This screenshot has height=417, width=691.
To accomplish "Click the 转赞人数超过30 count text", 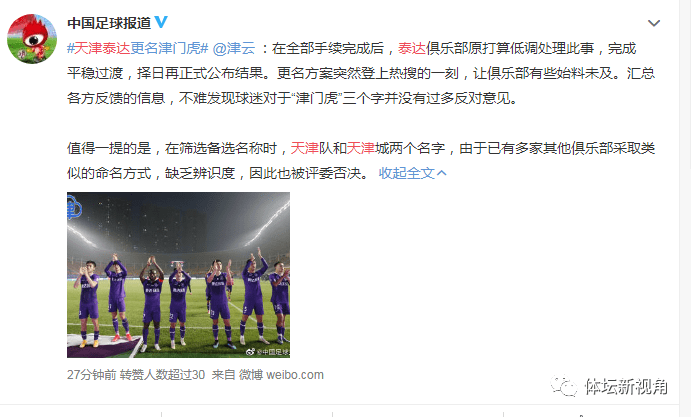I will 162,375.
